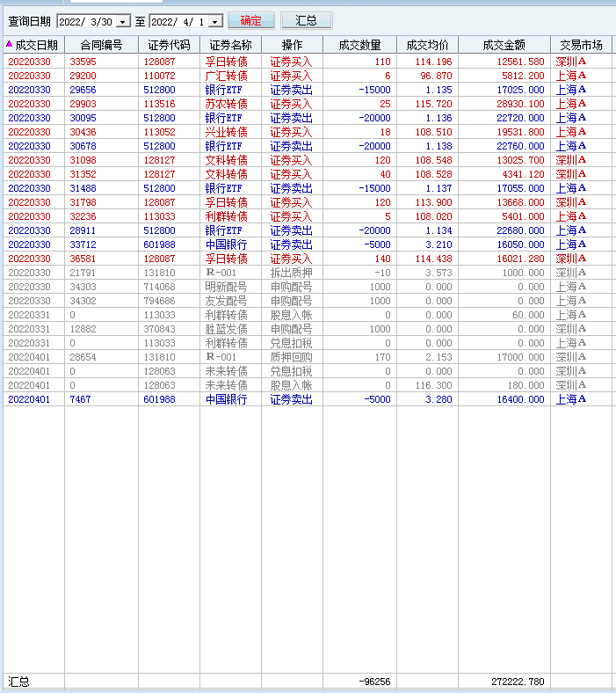Image resolution: width=616 pixels, height=693 pixels.
Task: Click the 确定 confirm button
Action: click(x=250, y=21)
